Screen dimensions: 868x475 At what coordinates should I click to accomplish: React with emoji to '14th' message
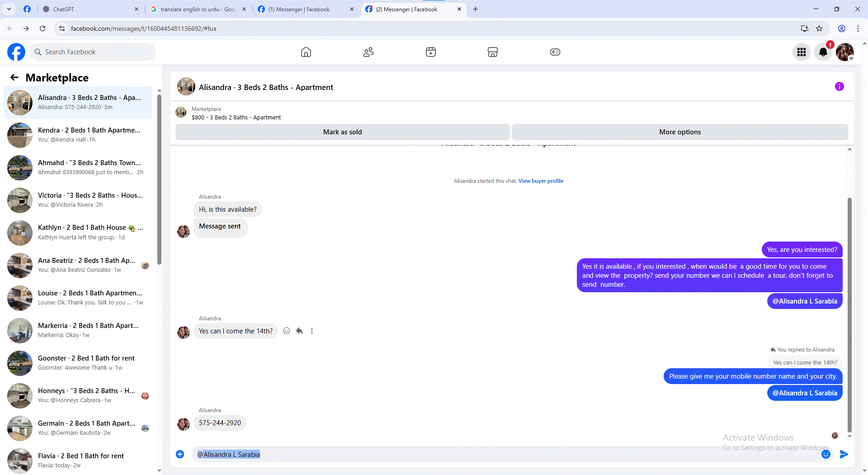(287, 331)
